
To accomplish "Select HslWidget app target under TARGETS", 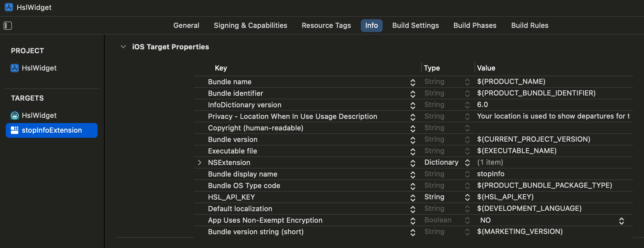I will point(34,115).
